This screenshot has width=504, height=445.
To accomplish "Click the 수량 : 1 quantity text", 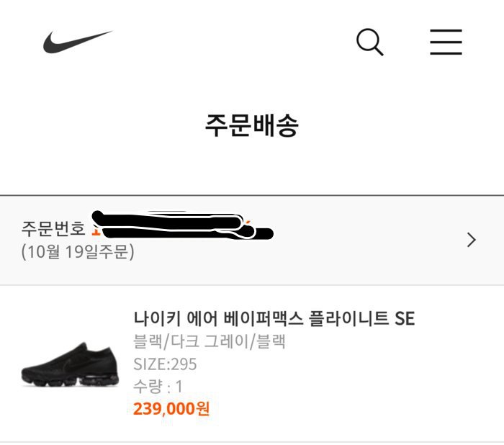I will point(158,387).
